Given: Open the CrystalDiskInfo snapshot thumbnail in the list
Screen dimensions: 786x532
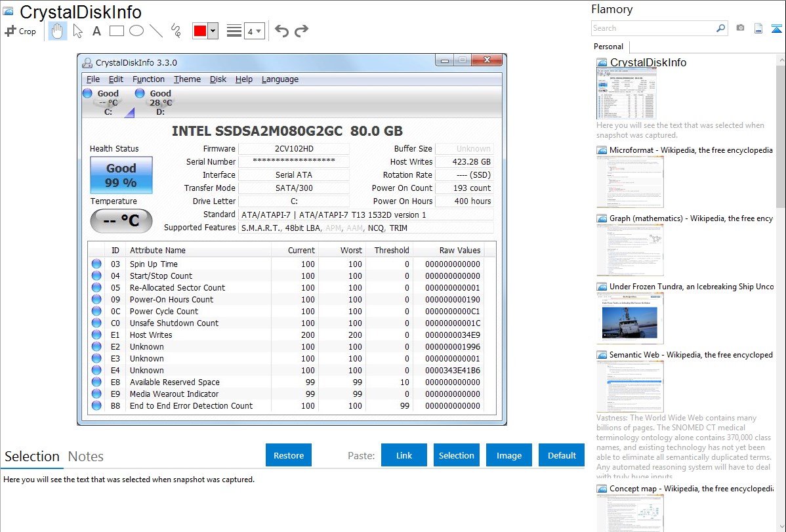Looking at the screenshot, I should (x=627, y=94).
